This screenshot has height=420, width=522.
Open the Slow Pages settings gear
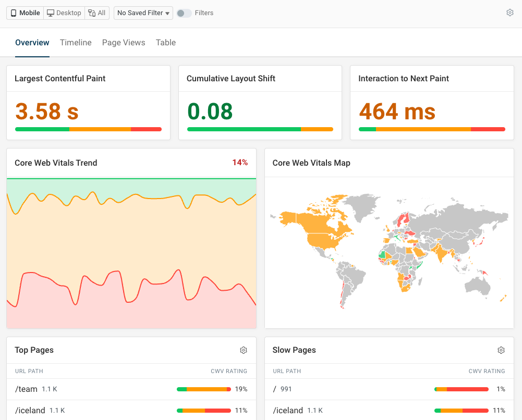(501, 350)
